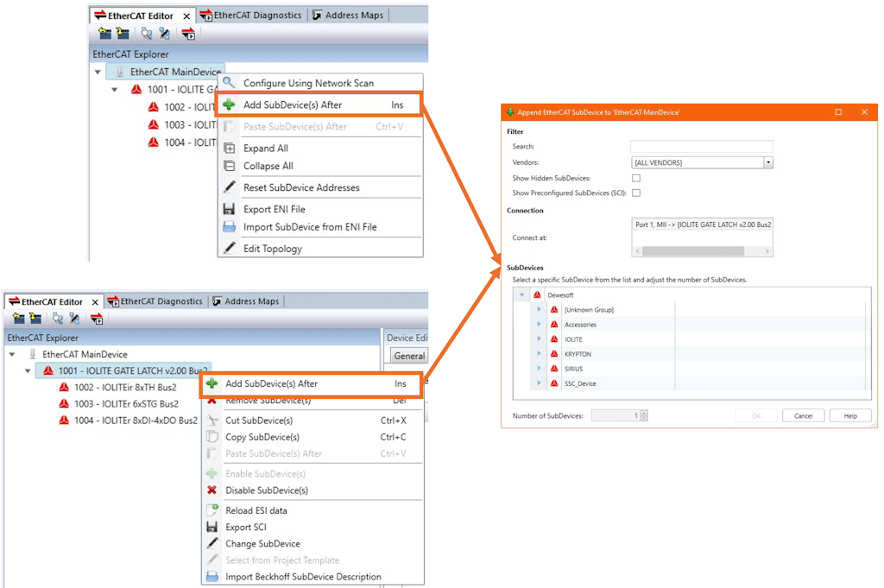The image size is (884, 588).
Task: Open the Address Maps tab in the upper editor
Action: (x=348, y=16)
